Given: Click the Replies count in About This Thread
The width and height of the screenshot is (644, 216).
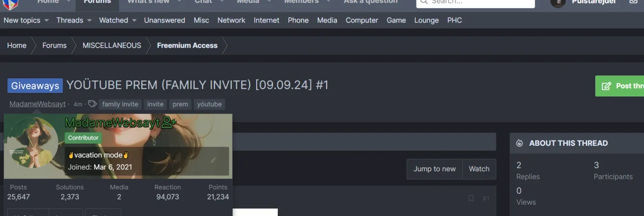Looking at the screenshot, I should [x=519, y=165].
